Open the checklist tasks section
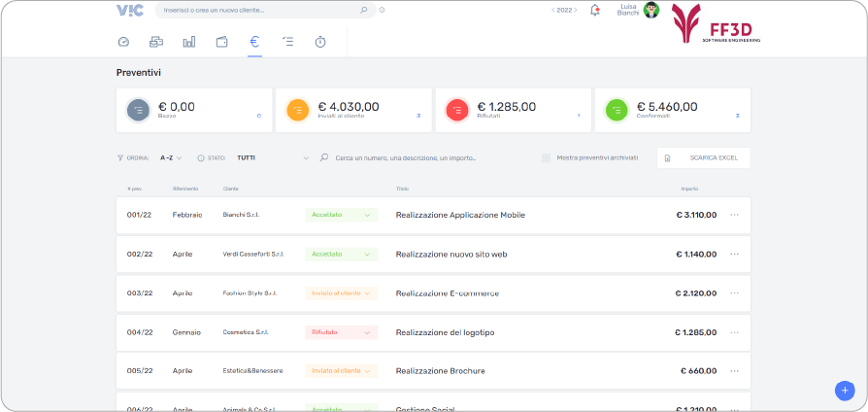This screenshot has height=412, width=868. click(x=287, y=42)
